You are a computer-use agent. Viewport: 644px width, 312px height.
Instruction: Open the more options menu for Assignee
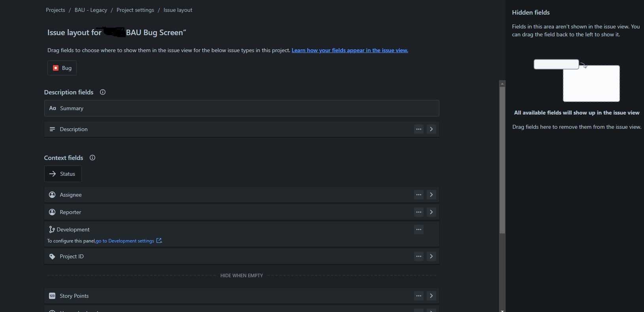[x=419, y=195]
